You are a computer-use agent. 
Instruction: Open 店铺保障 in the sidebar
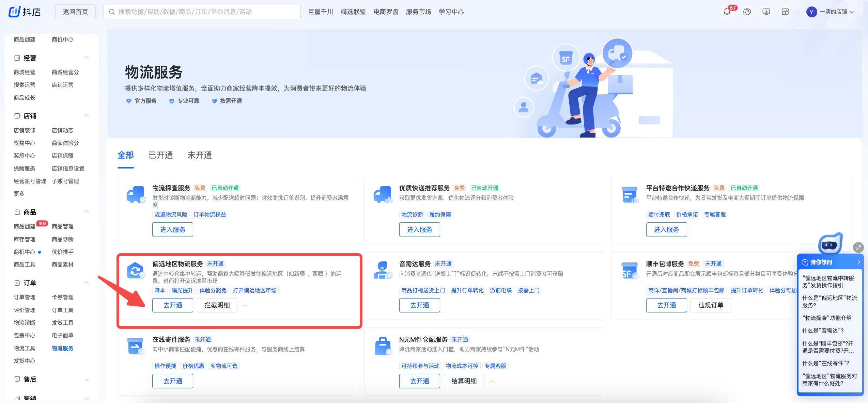pos(63,156)
